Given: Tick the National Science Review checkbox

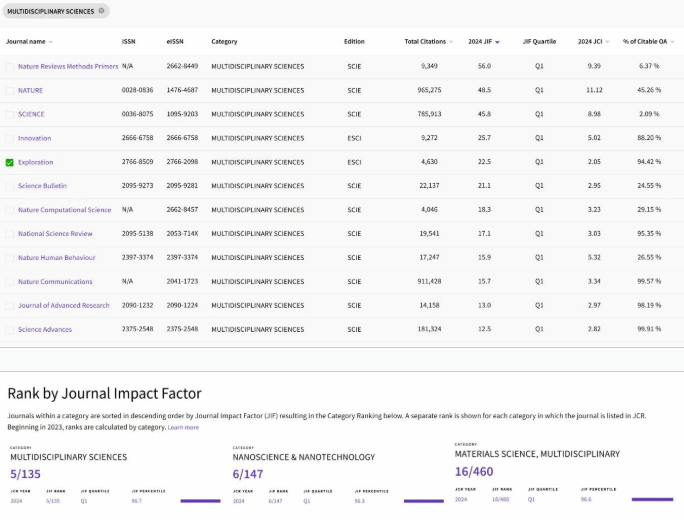Looking at the screenshot, I should click(10, 234).
